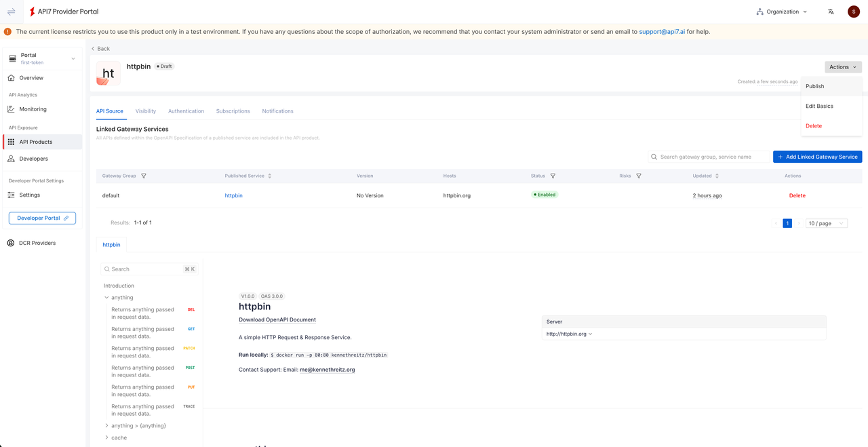Switch to the Subscriptions tab
The image size is (868, 447).
point(233,111)
